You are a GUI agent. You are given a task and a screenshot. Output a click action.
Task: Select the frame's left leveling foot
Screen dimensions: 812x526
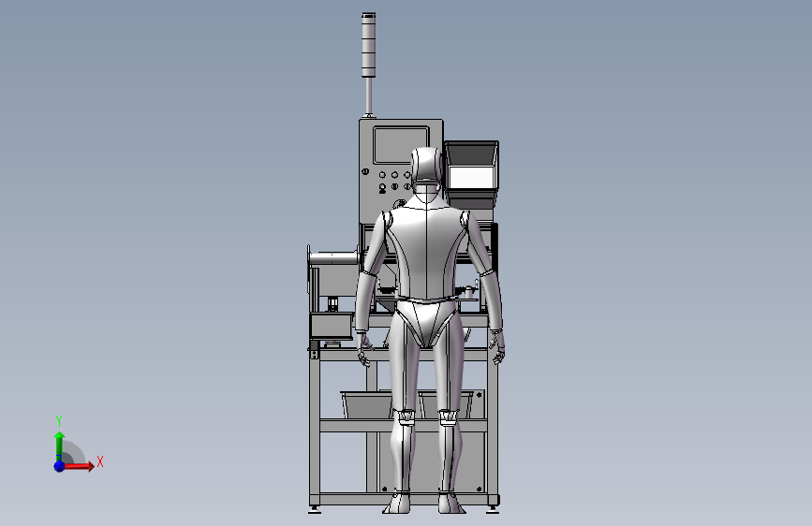tap(315, 508)
